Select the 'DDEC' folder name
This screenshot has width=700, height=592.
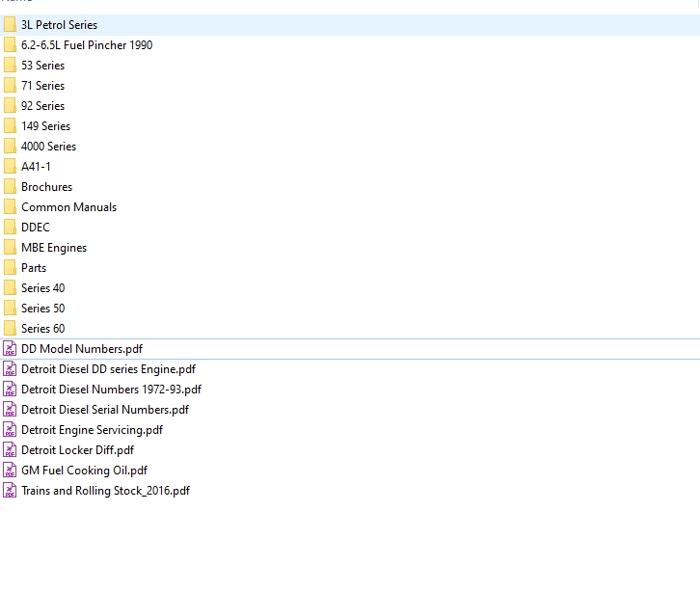36,228
